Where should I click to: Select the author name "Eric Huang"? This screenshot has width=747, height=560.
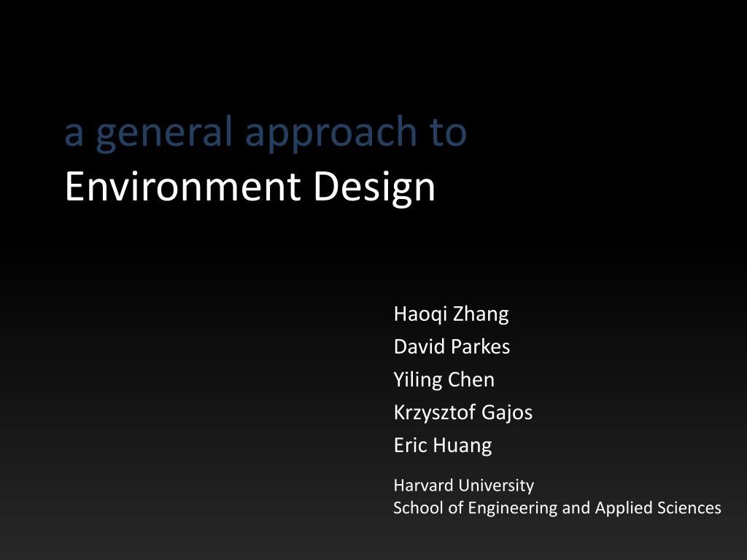pyautogui.click(x=443, y=446)
